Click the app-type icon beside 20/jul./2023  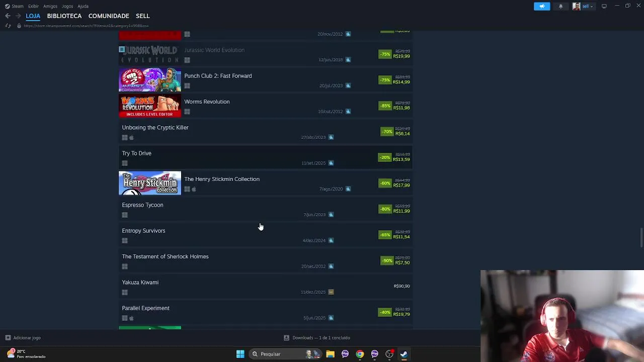(x=348, y=85)
